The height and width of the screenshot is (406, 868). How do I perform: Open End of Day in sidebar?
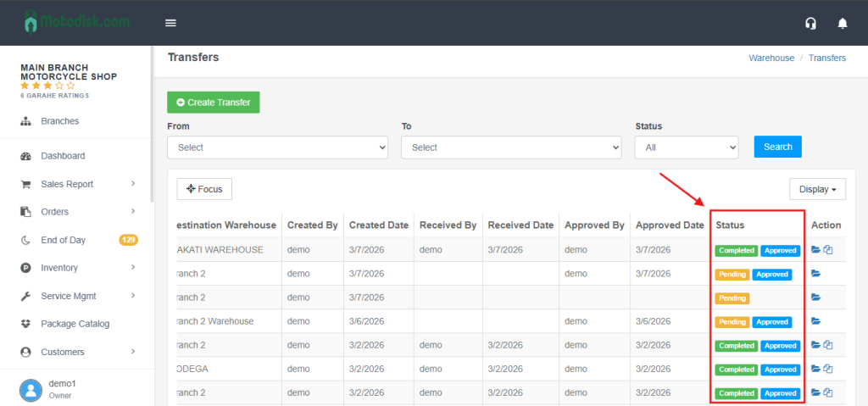tap(64, 240)
